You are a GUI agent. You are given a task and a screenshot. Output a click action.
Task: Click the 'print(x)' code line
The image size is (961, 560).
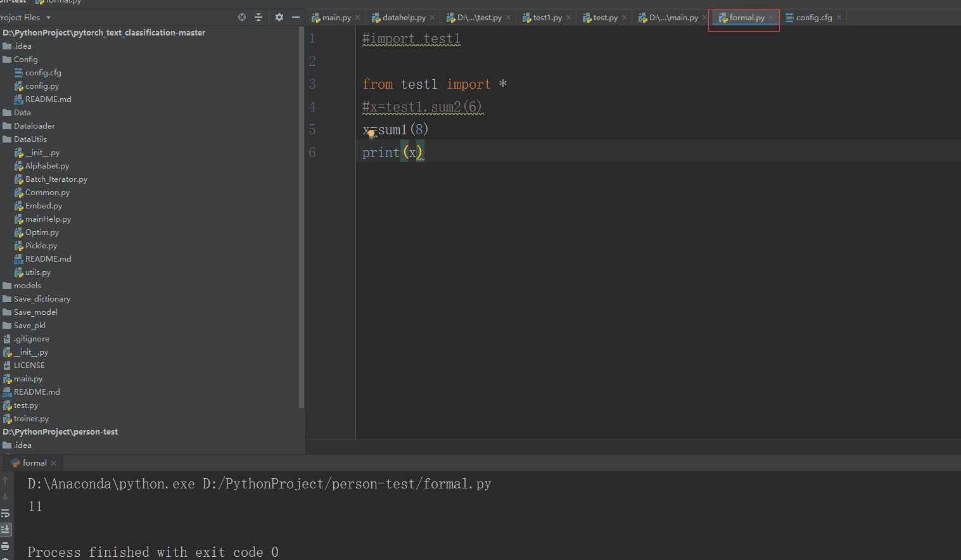coord(393,153)
